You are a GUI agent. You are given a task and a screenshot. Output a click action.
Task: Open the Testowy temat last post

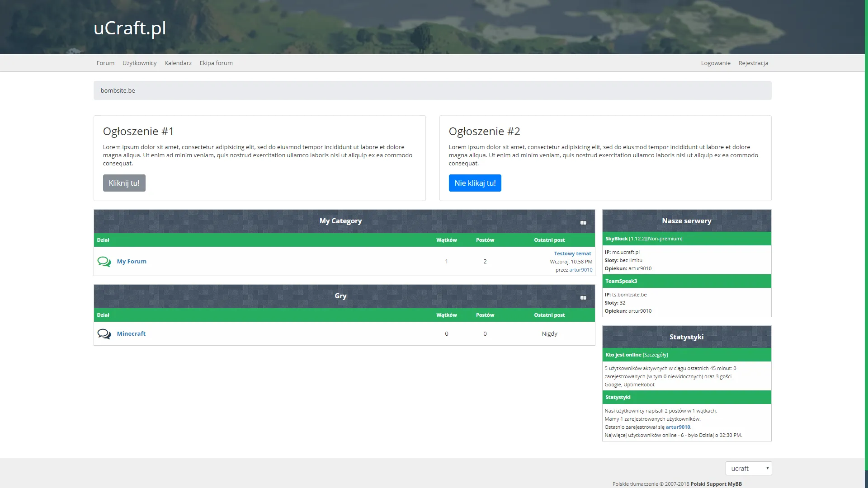pos(572,253)
